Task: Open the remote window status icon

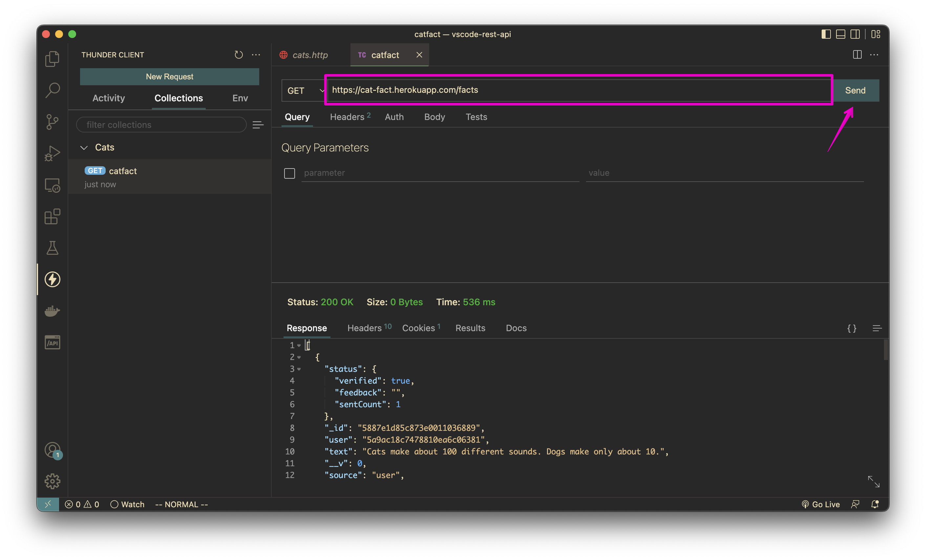Action: coord(48,504)
